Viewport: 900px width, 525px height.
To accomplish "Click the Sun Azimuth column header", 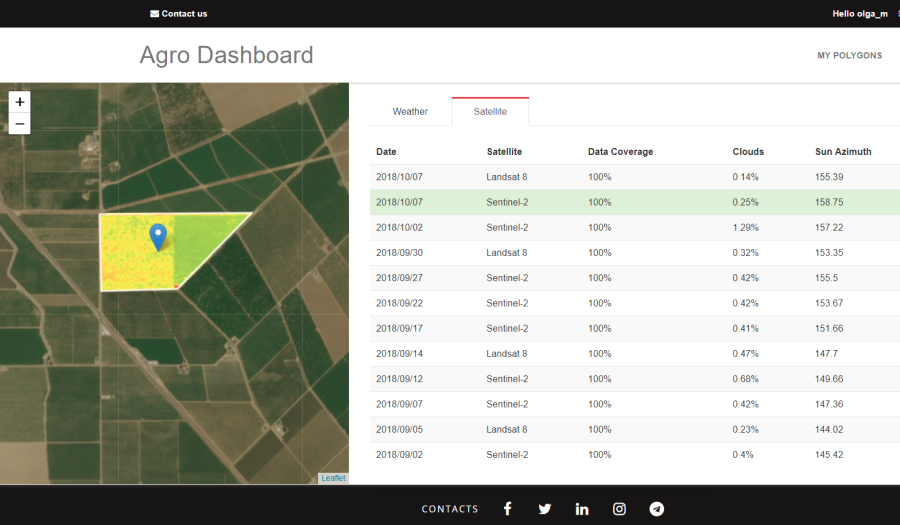I will 843,151.
